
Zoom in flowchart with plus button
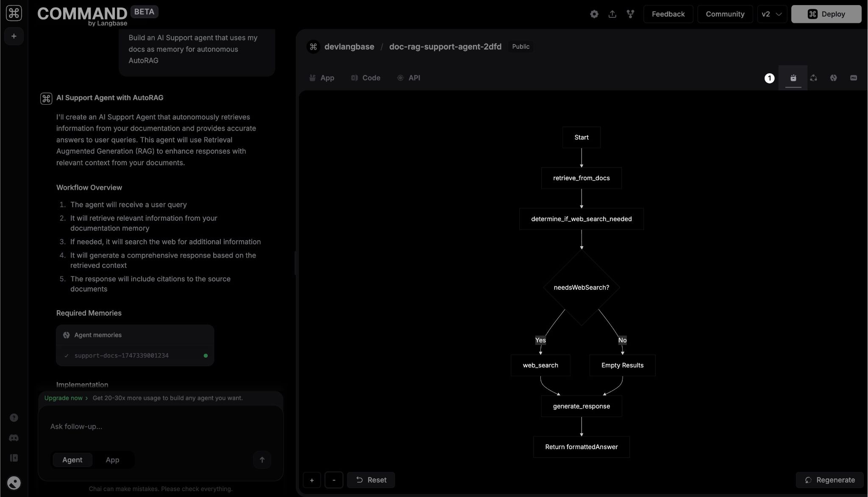(312, 480)
